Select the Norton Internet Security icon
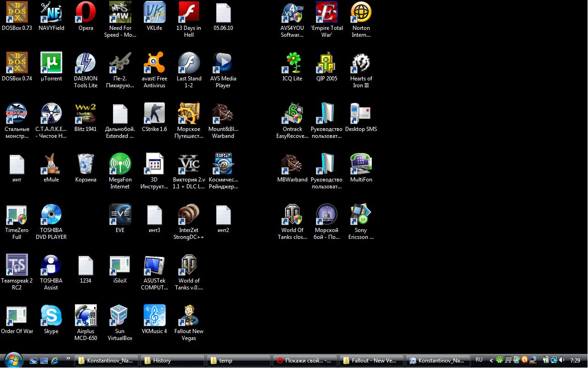 361,12
